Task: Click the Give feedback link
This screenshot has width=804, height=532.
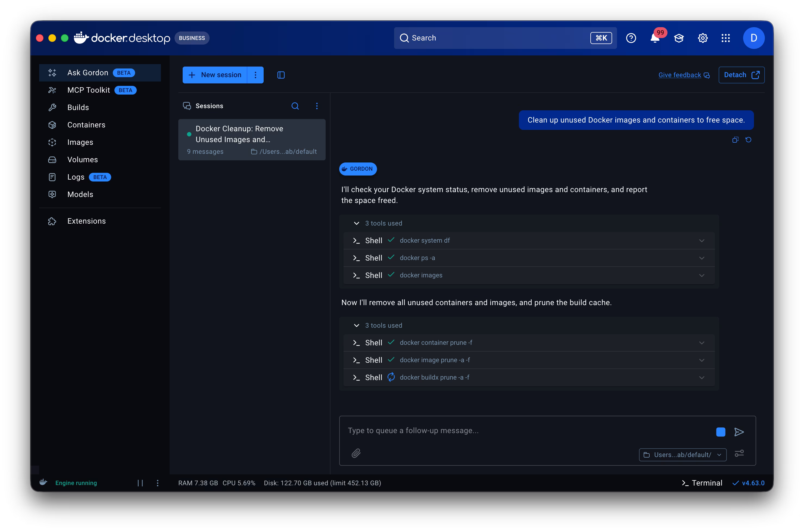Action: tap(680, 75)
